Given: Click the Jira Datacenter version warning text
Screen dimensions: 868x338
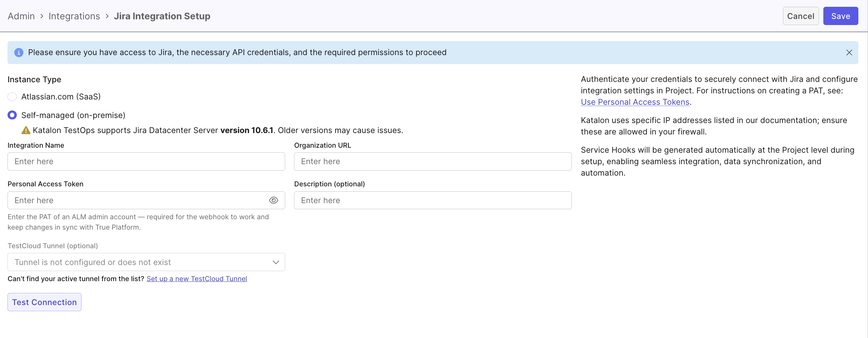Looking at the screenshot, I should (x=218, y=130).
